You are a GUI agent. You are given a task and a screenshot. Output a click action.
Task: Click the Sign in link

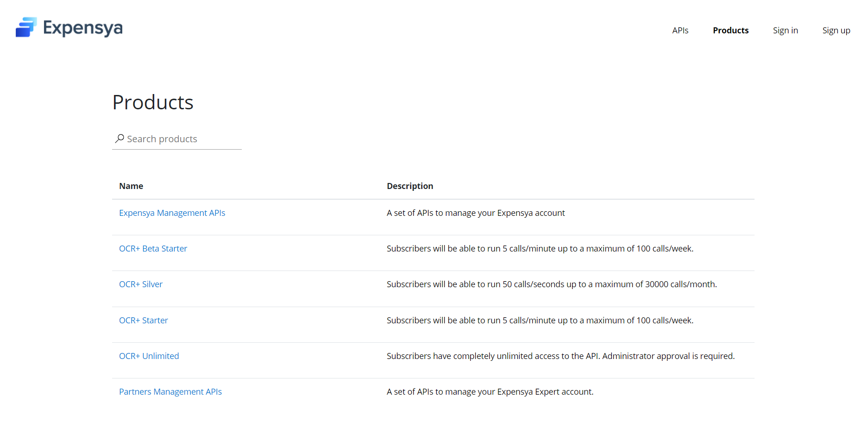[785, 31]
